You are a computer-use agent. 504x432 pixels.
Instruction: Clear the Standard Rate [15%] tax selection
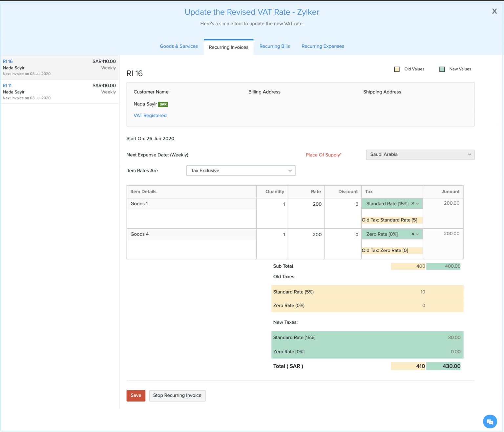click(413, 204)
